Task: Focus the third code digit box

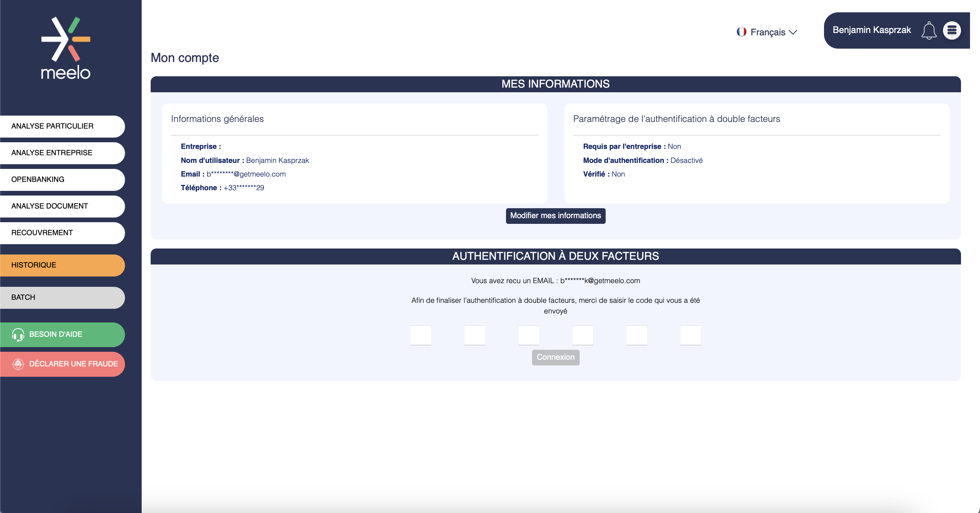Action: (x=529, y=335)
